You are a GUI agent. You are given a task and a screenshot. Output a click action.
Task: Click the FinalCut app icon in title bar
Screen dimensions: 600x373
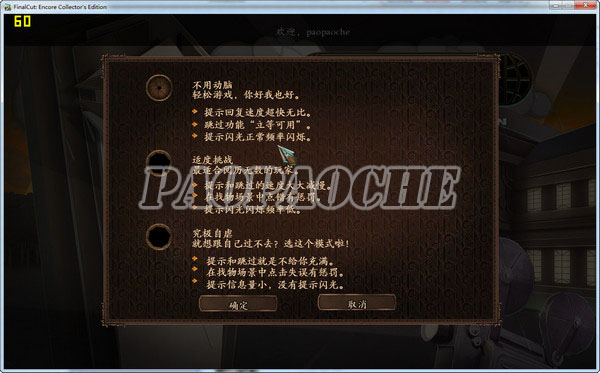[7, 7]
